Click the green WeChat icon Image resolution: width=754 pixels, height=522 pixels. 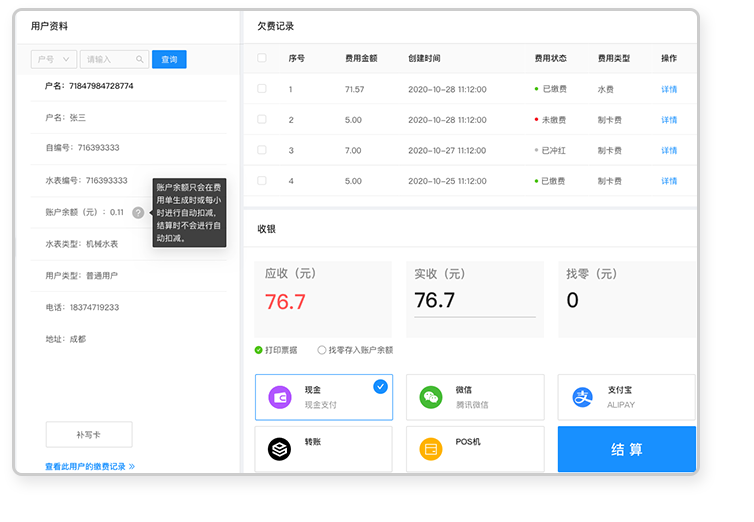[x=431, y=398]
